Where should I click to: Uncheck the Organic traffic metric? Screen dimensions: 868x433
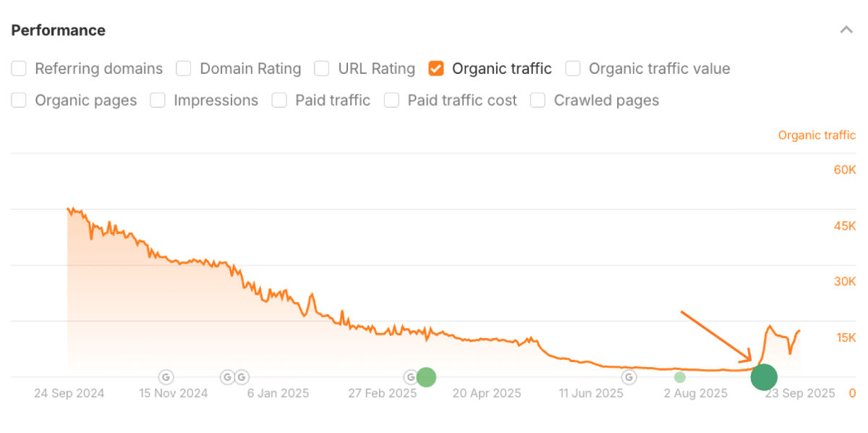tap(436, 69)
